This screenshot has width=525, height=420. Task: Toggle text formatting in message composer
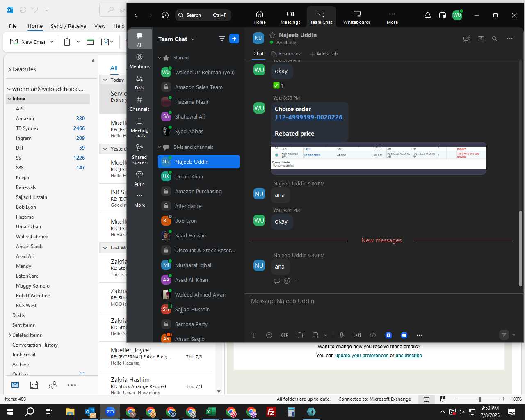tap(253, 335)
